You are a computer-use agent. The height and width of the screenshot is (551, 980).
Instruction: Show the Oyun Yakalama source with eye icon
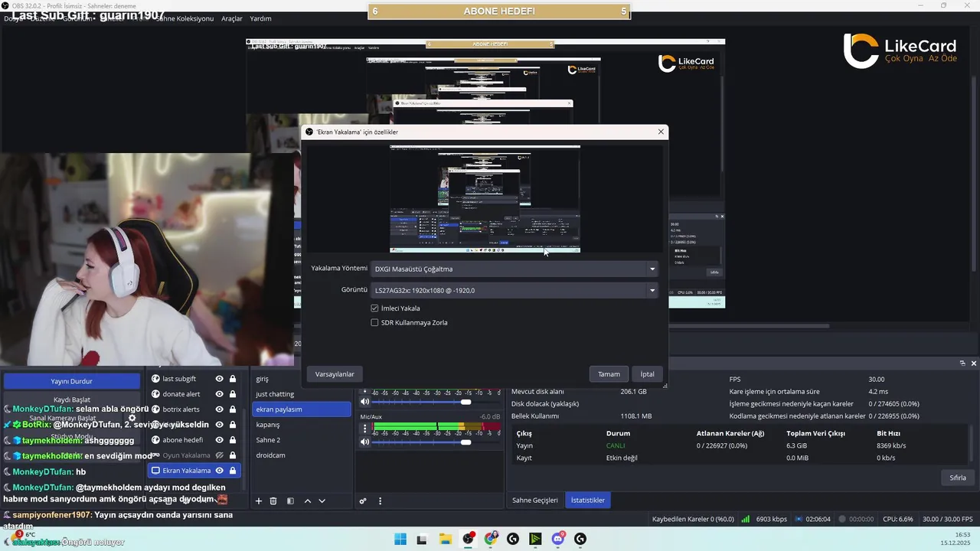click(x=220, y=455)
